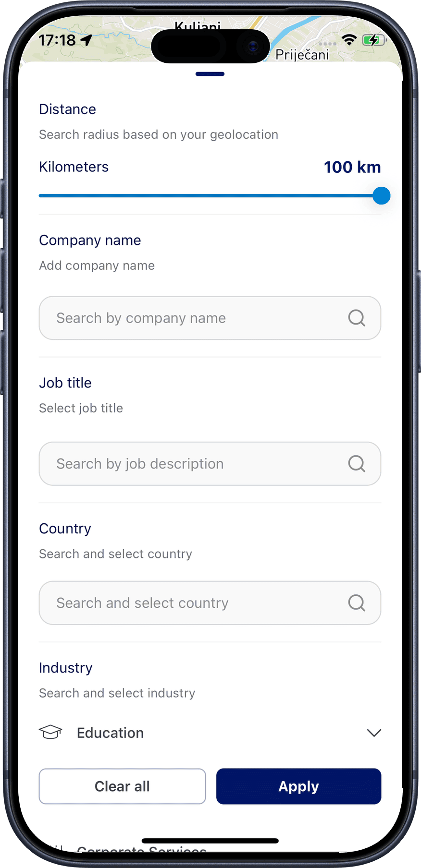421x868 pixels.
Task: Tap the Wi-Fi status icon
Action: (349, 40)
